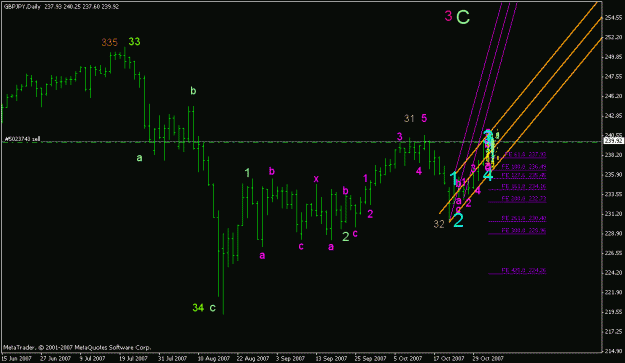This screenshot has height=363, width=625.
Task: Click the lowest FE level at 224.26
Action: (523, 270)
